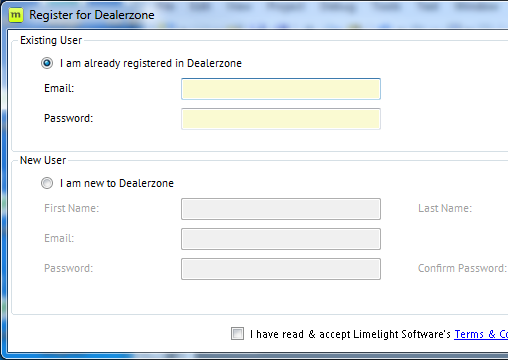Select 'I am new to Dealerzone' radio
The width and height of the screenshot is (508, 360).
(x=47, y=183)
